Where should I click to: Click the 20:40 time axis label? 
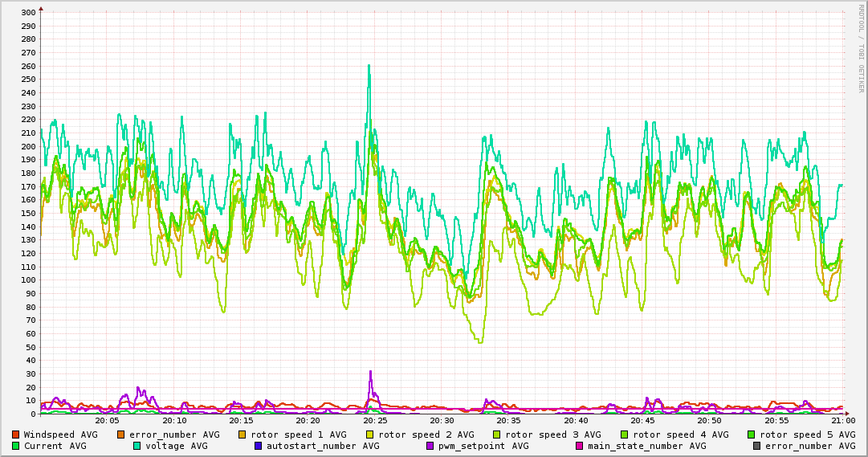coord(576,421)
